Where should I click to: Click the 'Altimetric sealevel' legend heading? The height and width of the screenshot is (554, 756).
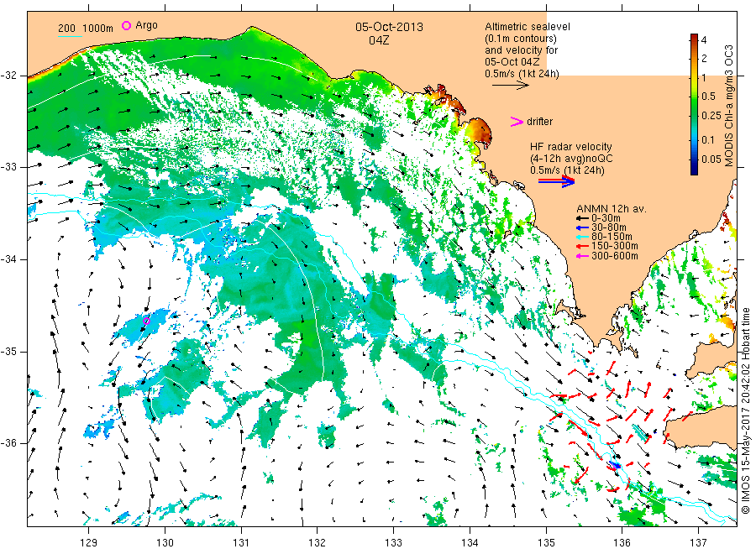(528, 27)
